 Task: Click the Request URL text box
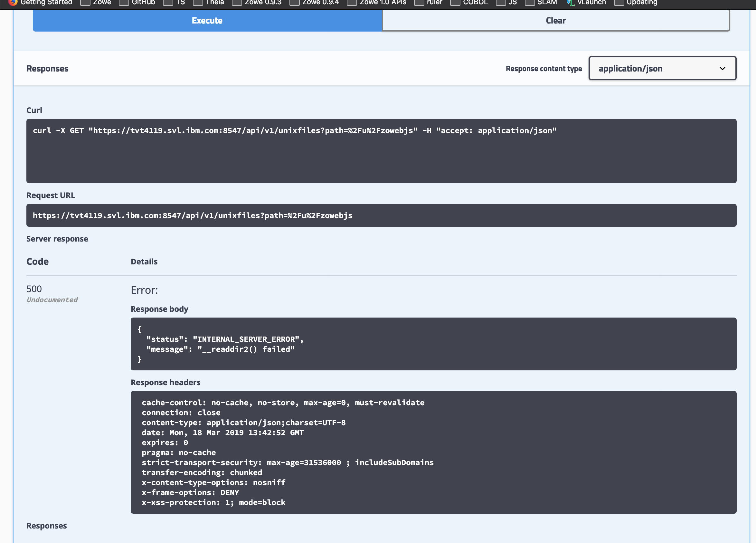coord(381,215)
